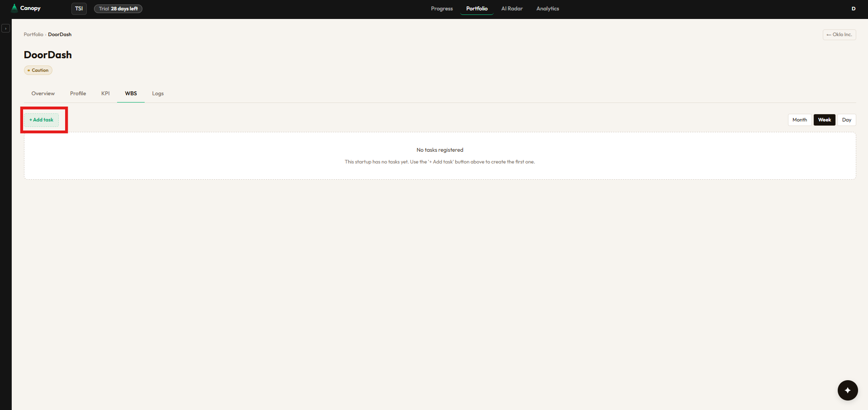
Task: Go to previous startup Oklo Inc.
Action: coord(839,35)
